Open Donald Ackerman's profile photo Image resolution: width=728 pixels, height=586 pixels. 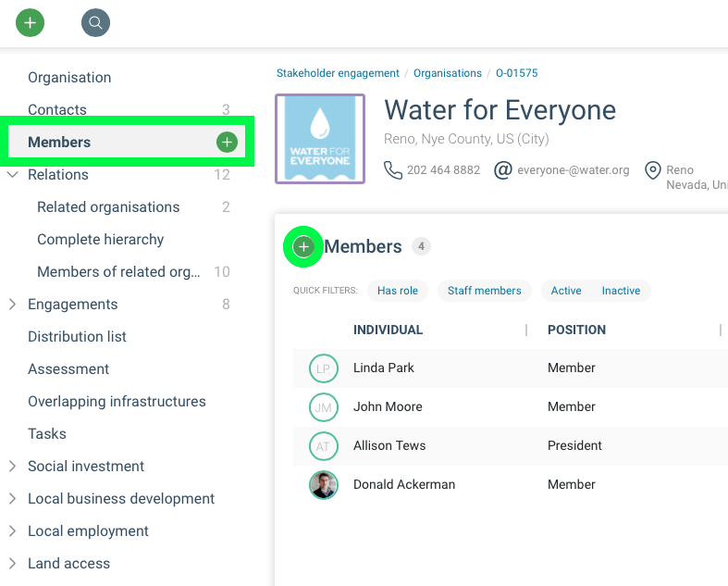click(x=323, y=484)
